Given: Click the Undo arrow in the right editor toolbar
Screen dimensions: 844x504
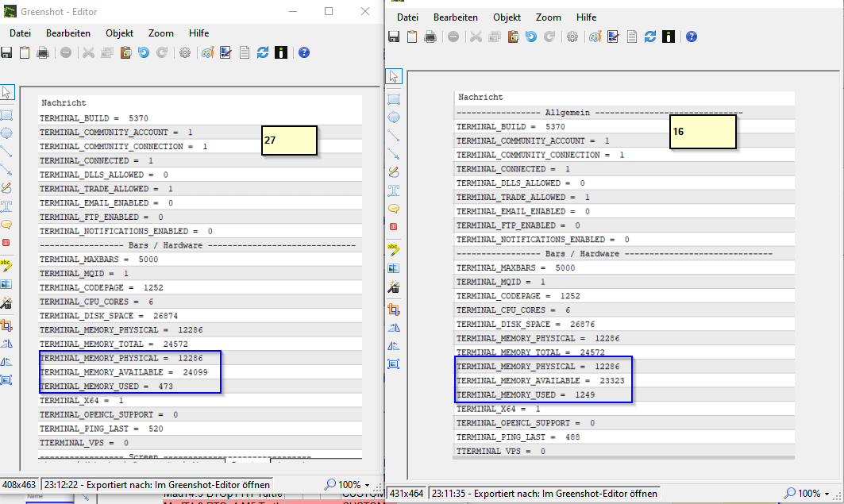Looking at the screenshot, I should click(531, 37).
